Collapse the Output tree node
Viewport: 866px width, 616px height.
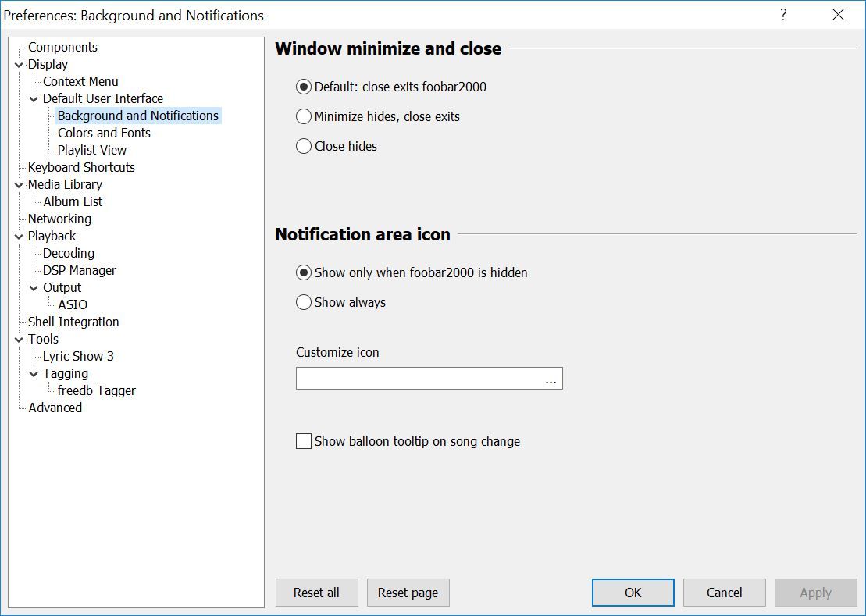tap(34, 287)
